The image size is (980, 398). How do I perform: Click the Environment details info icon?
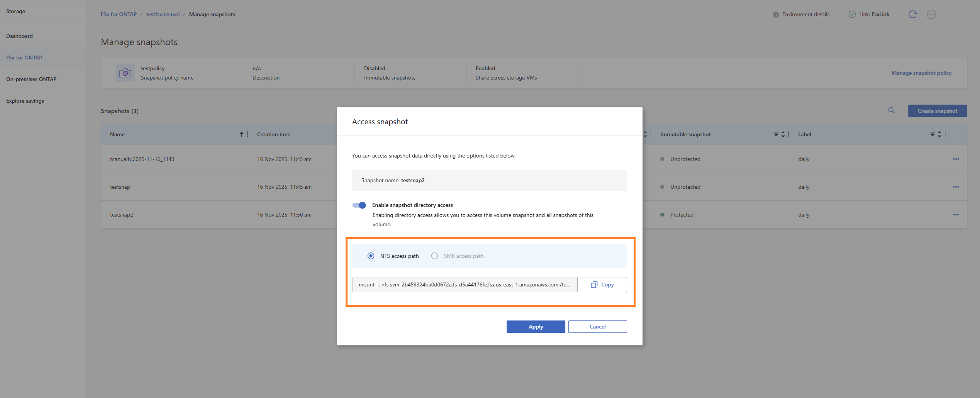click(x=776, y=15)
